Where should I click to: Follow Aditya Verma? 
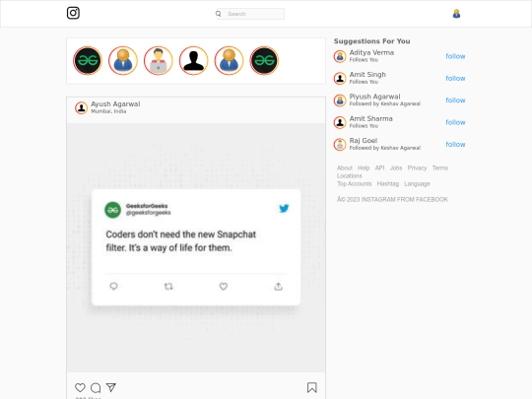455,56
